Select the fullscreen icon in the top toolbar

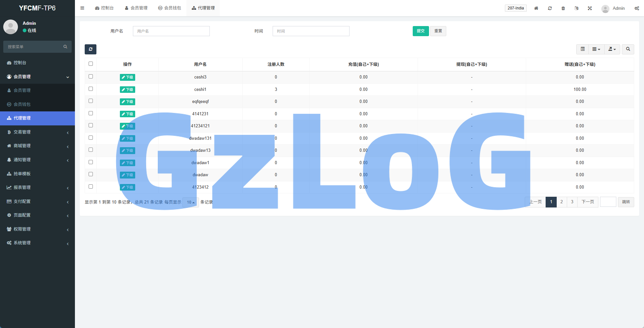click(590, 8)
